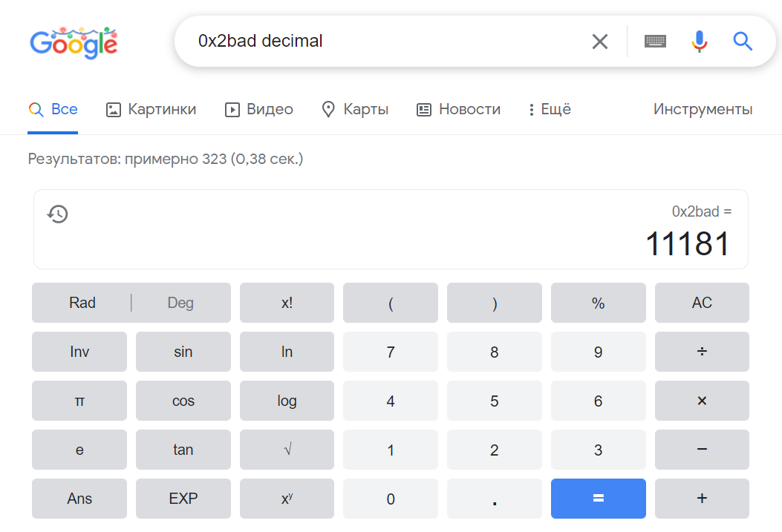Open the on-screen keyboard icon

point(655,42)
